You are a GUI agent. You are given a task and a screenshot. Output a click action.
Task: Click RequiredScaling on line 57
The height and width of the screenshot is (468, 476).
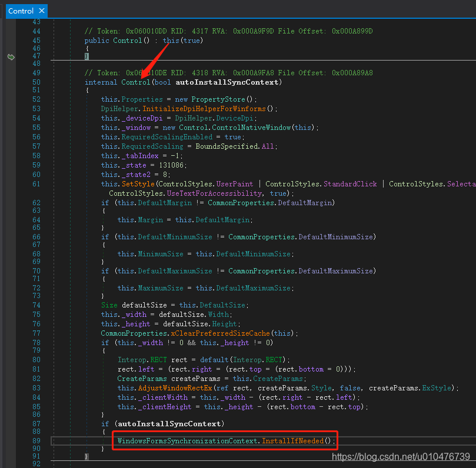pos(152,146)
